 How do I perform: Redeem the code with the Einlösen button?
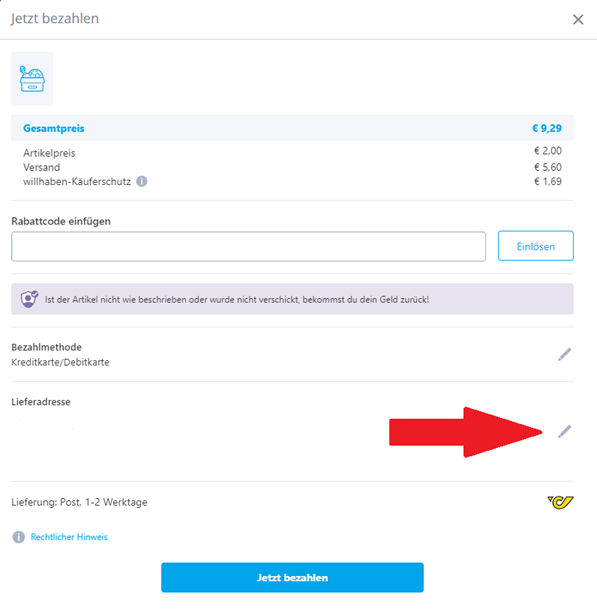pyautogui.click(x=536, y=246)
